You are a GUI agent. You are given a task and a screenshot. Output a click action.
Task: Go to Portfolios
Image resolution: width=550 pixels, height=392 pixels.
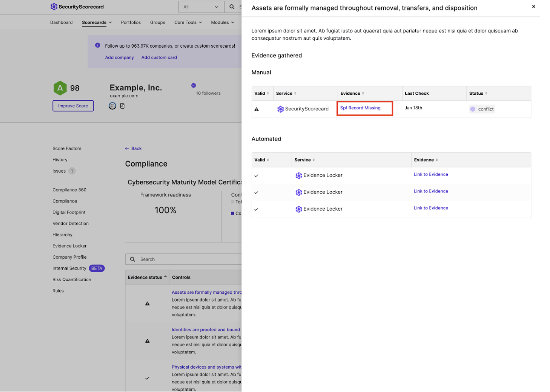(x=131, y=22)
